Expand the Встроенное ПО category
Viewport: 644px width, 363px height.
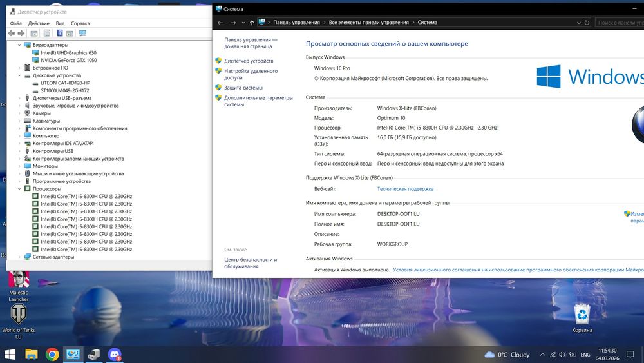point(19,68)
